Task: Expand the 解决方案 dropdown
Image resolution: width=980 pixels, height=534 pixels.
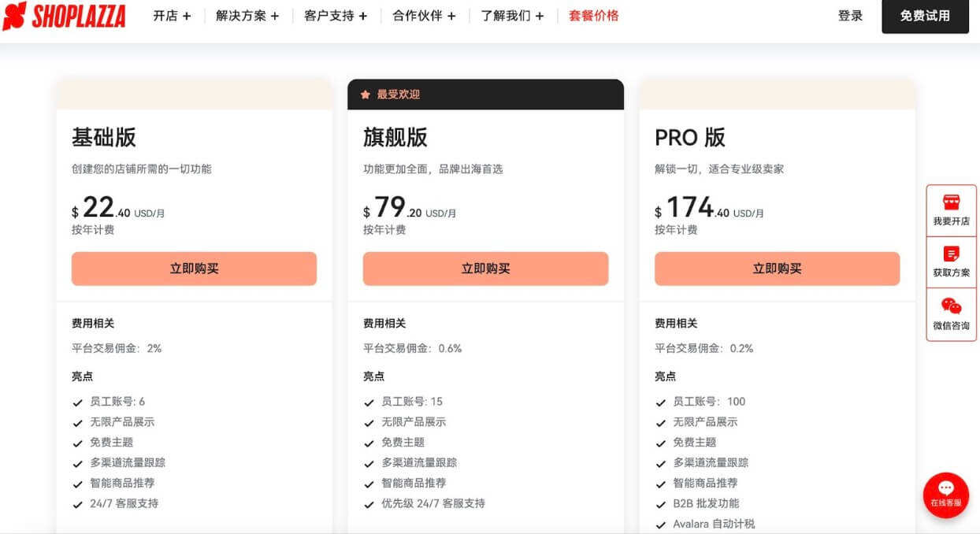Action: point(247,16)
